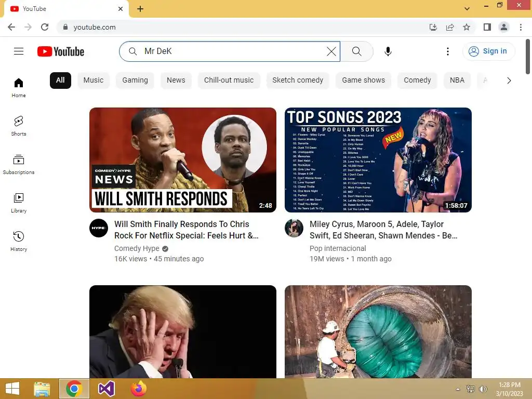Click the network tray icon
This screenshot has height=399, width=532.
(470, 389)
